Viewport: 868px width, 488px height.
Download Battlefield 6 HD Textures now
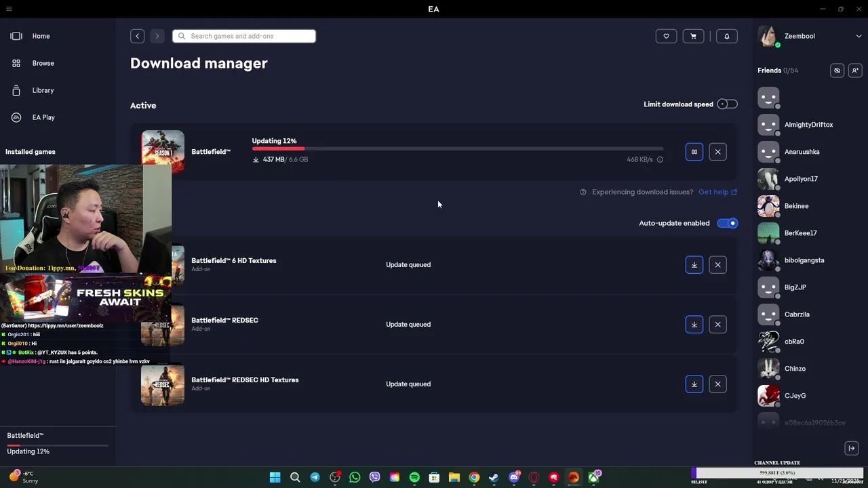694,265
